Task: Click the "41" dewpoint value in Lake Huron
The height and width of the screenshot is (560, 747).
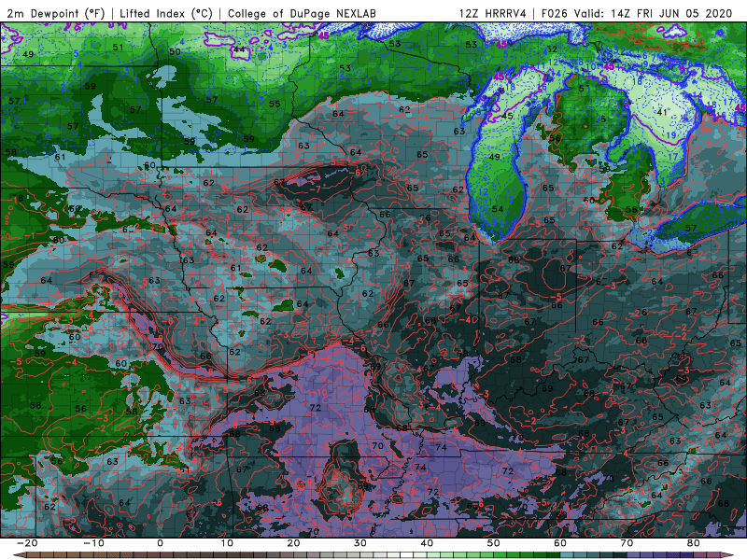Action: pos(662,112)
